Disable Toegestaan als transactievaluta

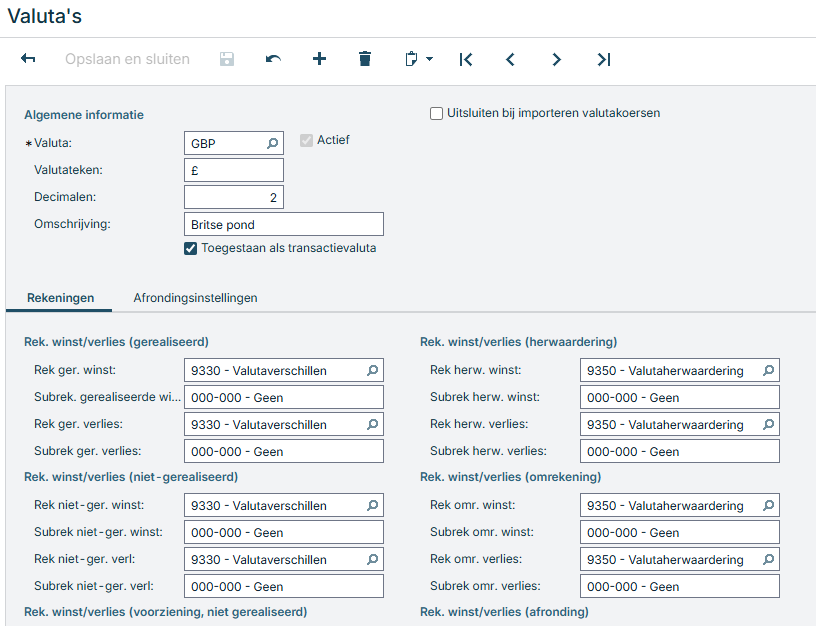(x=190, y=249)
